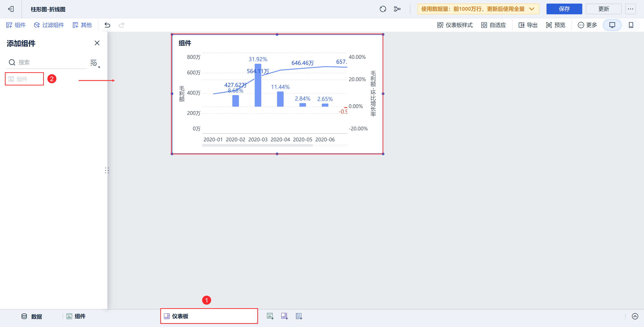The image size is (644, 327).
Task: Switch to mobile layout view
Action: pos(631,25)
